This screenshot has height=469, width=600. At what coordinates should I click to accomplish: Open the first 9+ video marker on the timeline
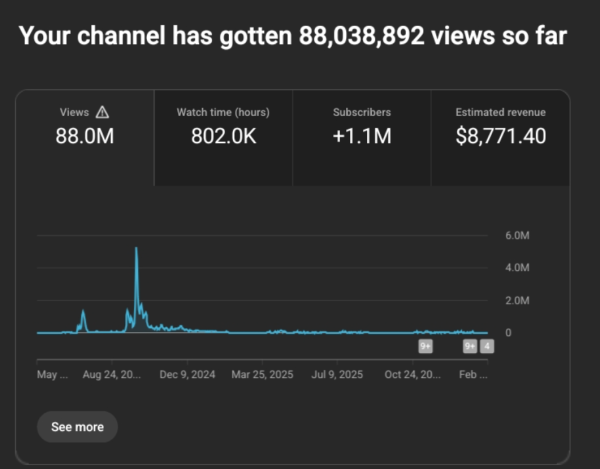point(425,347)
